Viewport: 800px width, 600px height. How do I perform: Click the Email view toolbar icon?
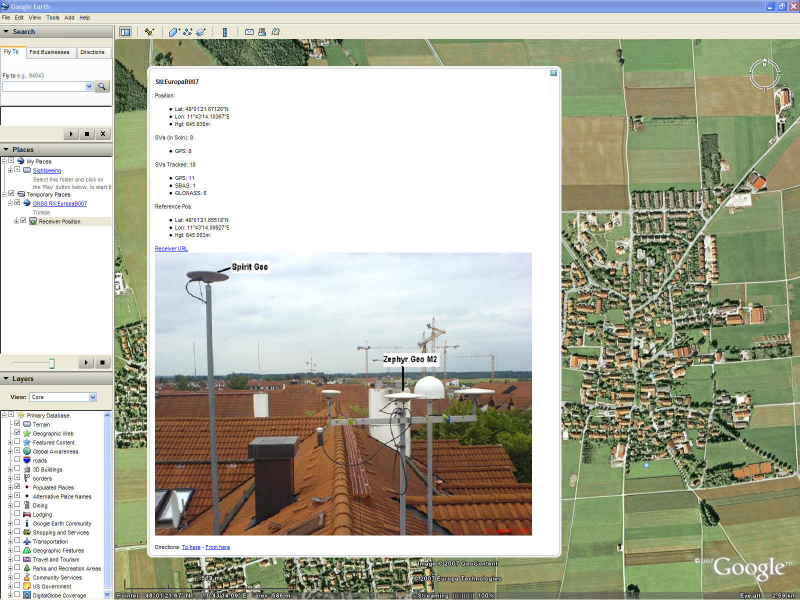tap(249, 31)
